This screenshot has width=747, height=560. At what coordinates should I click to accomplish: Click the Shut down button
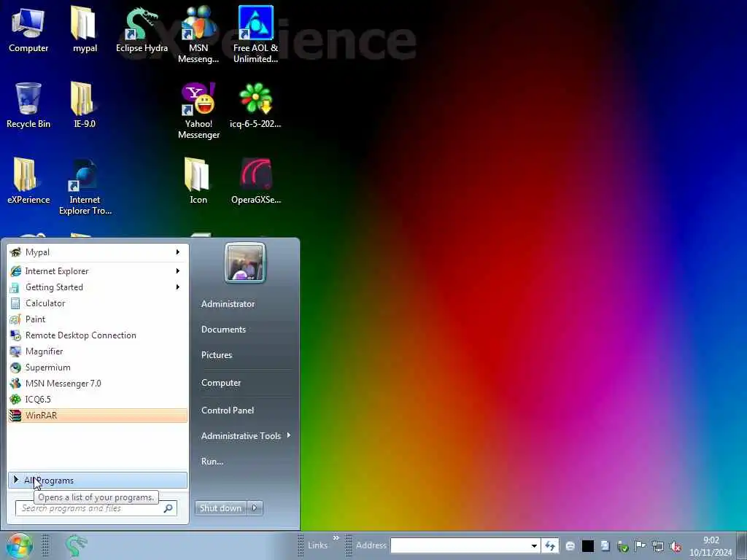pos(220,508)
